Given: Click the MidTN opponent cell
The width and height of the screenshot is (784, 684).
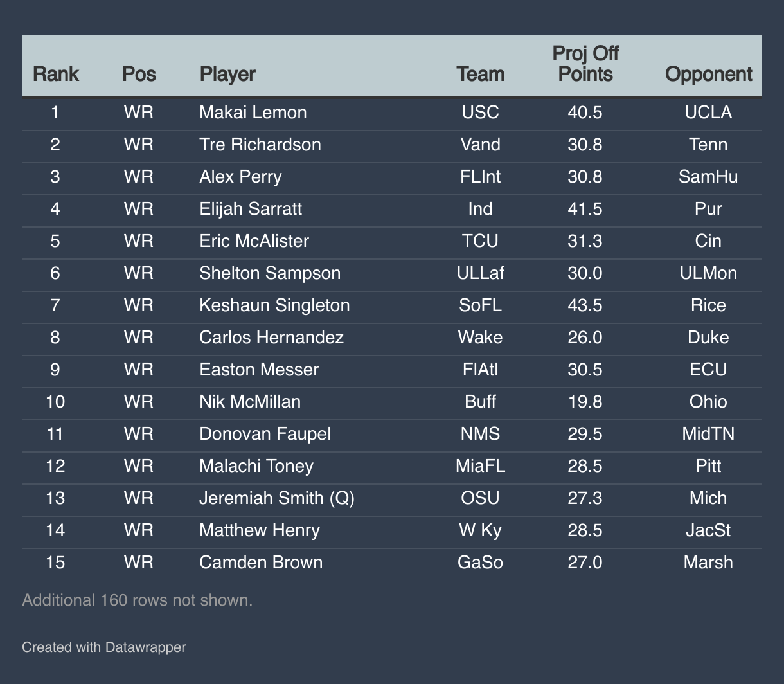Looking at the screenshot, I should [708, 434].
